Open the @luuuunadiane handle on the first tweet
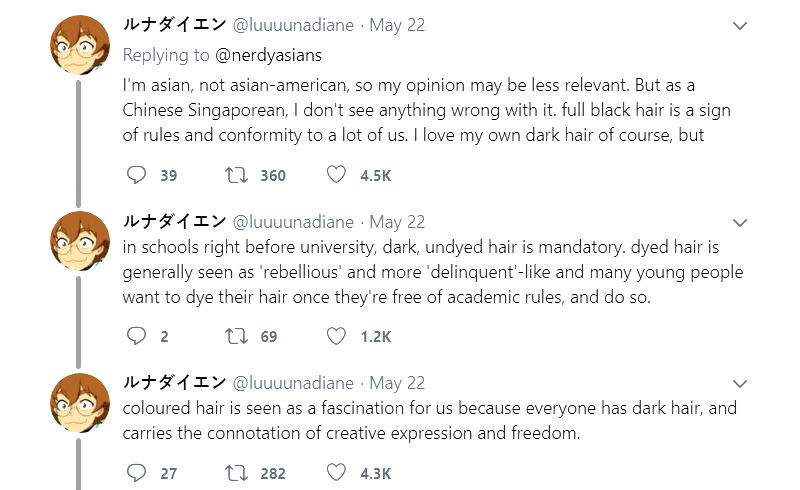800x490 pixels. point(293,26)
